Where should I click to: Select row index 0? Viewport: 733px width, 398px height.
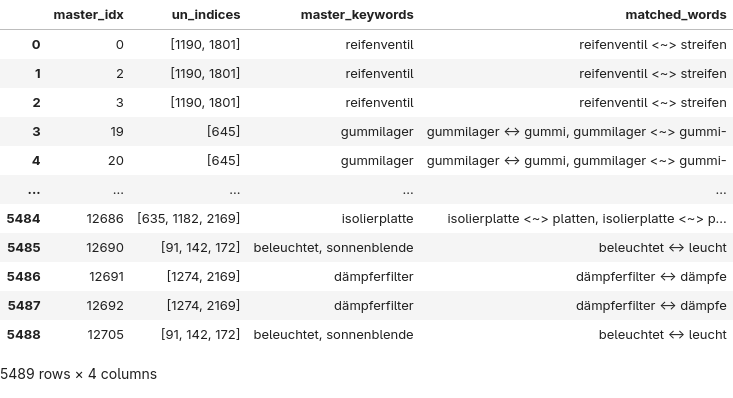[36, 45]
